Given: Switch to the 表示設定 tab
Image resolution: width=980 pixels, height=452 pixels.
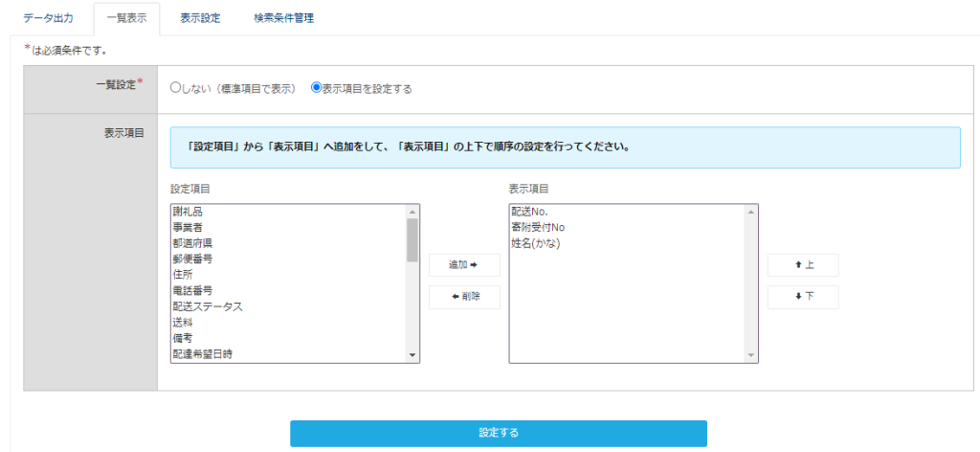Looking at the screenshot, I should 200,18.
